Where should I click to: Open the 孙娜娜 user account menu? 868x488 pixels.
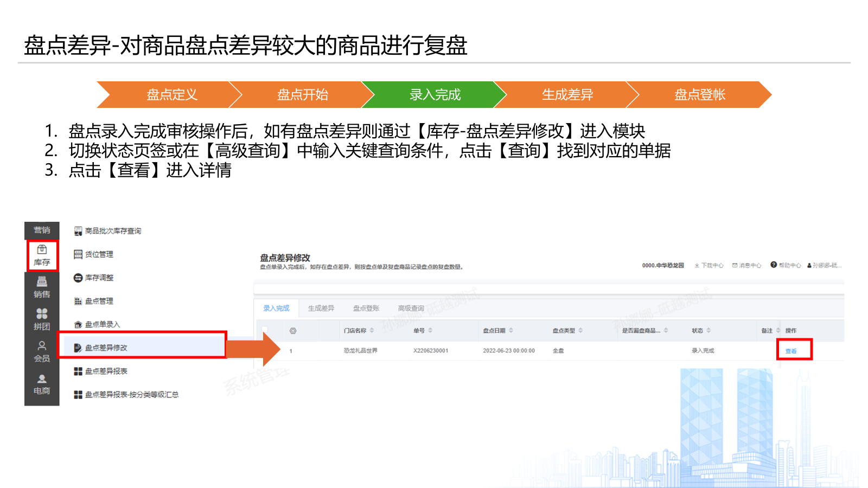click(x=824, y=266)
